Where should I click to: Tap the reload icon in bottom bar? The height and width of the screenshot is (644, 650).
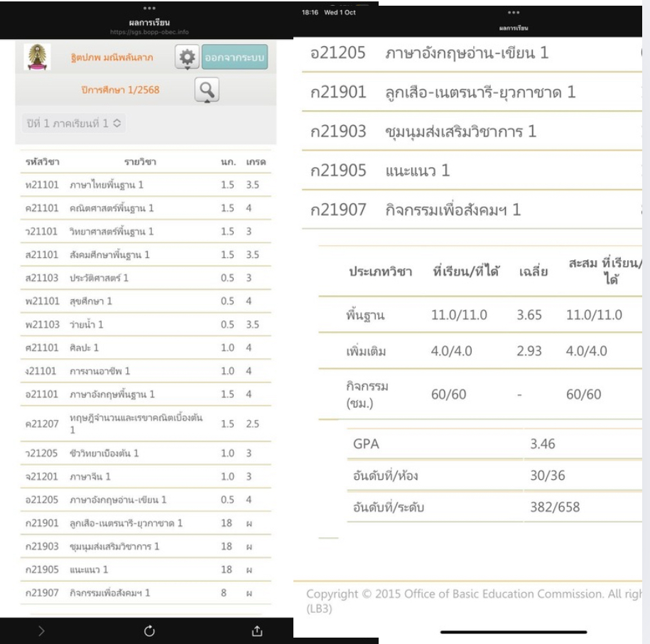click(149, 630)
